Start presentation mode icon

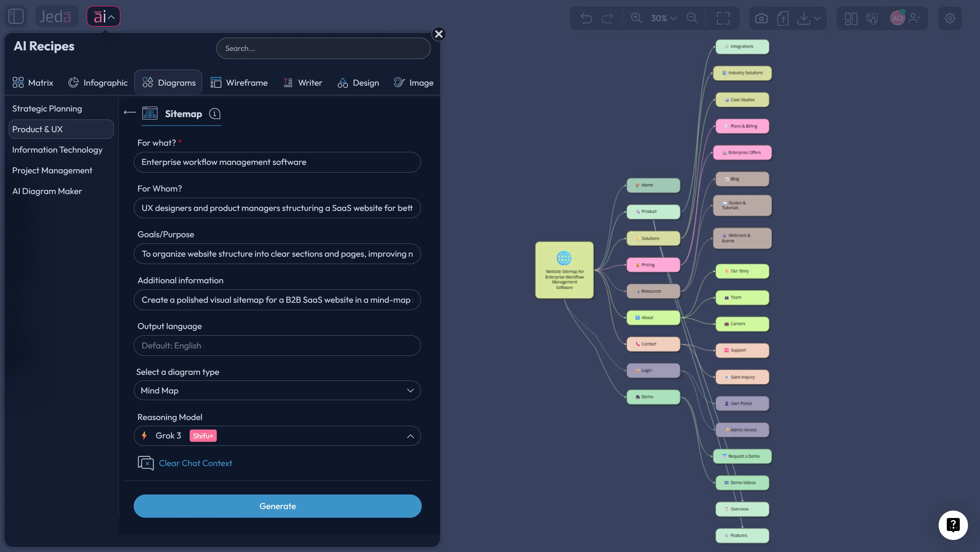pos(872,18)
